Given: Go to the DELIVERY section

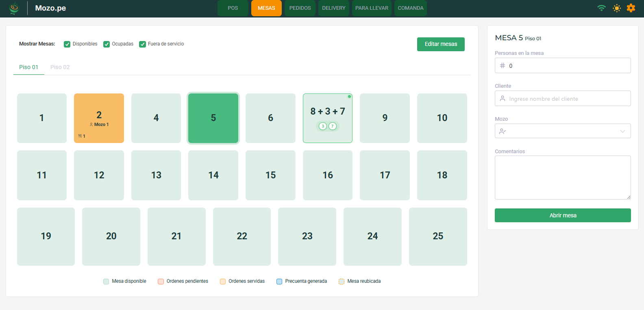Looking at the screenshot, I should point(333,8).
